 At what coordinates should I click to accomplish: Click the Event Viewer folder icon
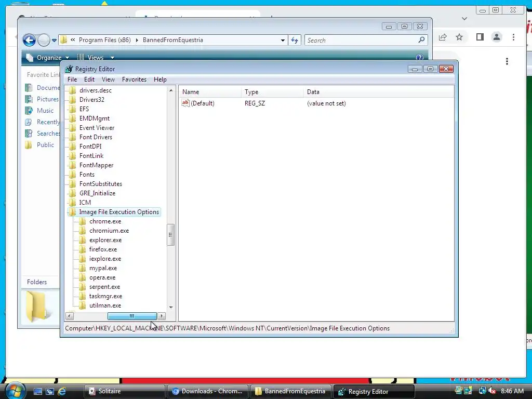[x=72, y=128]
